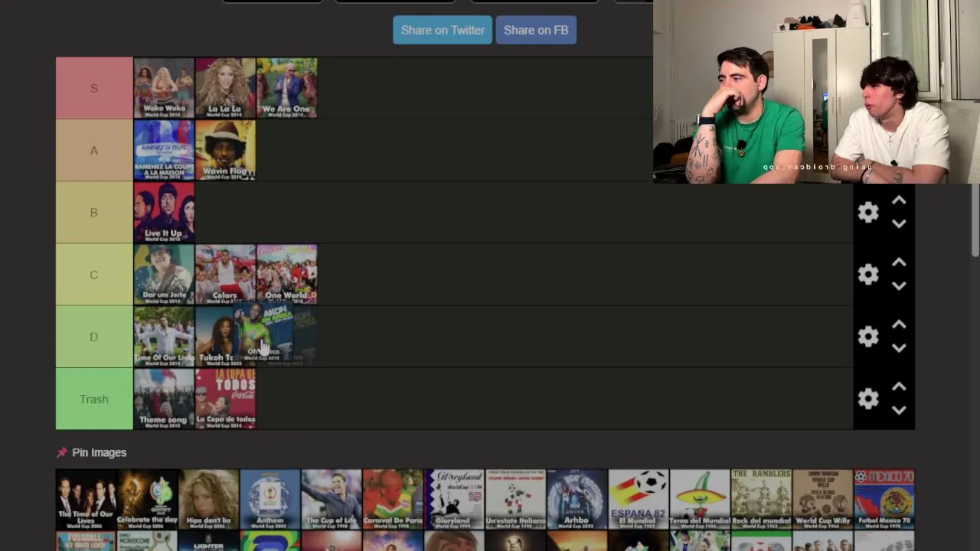Pick the We Are One song image
The width and height of the screenshot is (980, 551).
coord(286,88)
